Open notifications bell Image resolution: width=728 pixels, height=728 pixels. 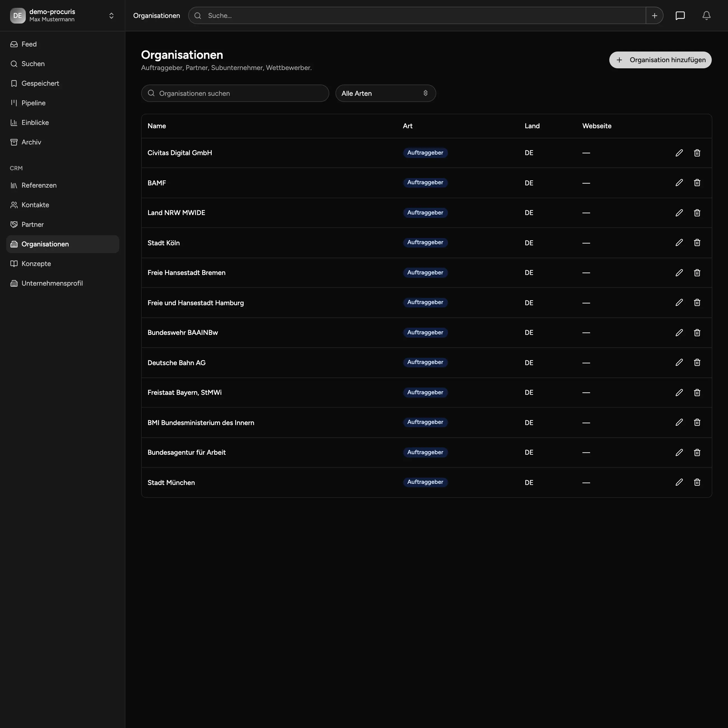[x=706, y=15]
